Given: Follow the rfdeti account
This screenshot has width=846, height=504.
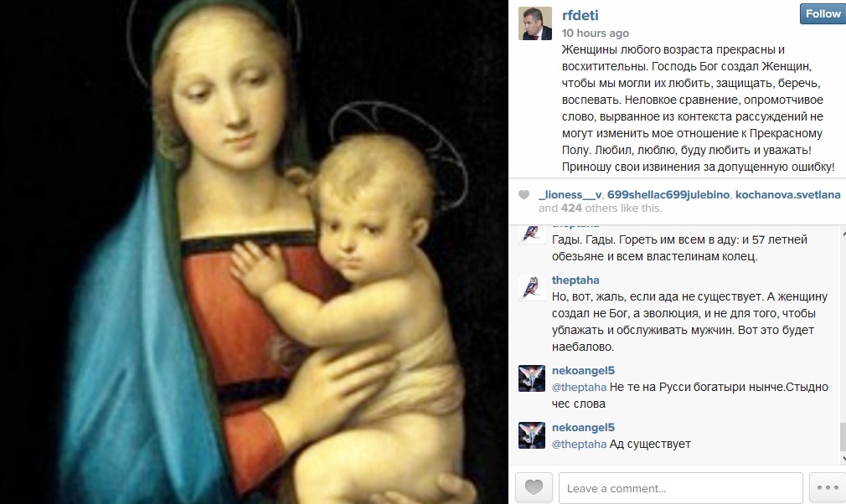Looking at the screenshot, I should pos(823,14).
